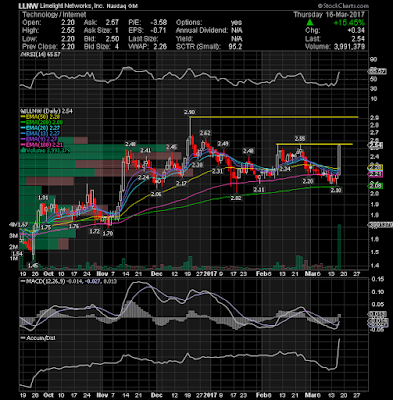Viewport: 393px width, 400px height.
Task: Click the P/E value '-3.58'
Action: 159,23
